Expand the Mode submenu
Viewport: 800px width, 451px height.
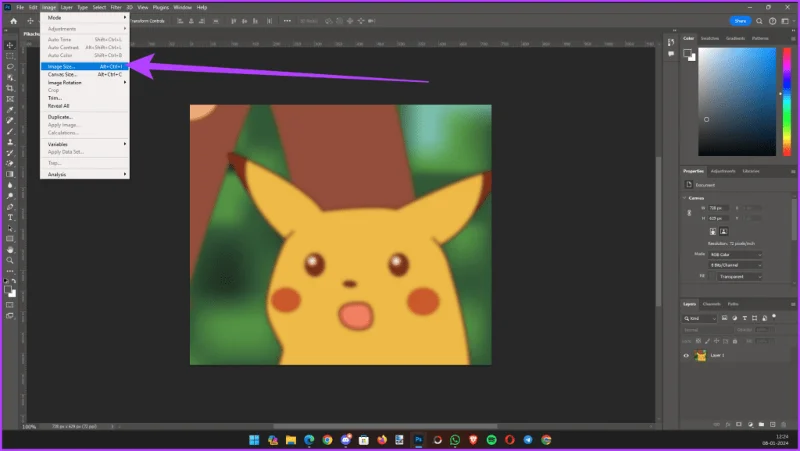[85, 17]
